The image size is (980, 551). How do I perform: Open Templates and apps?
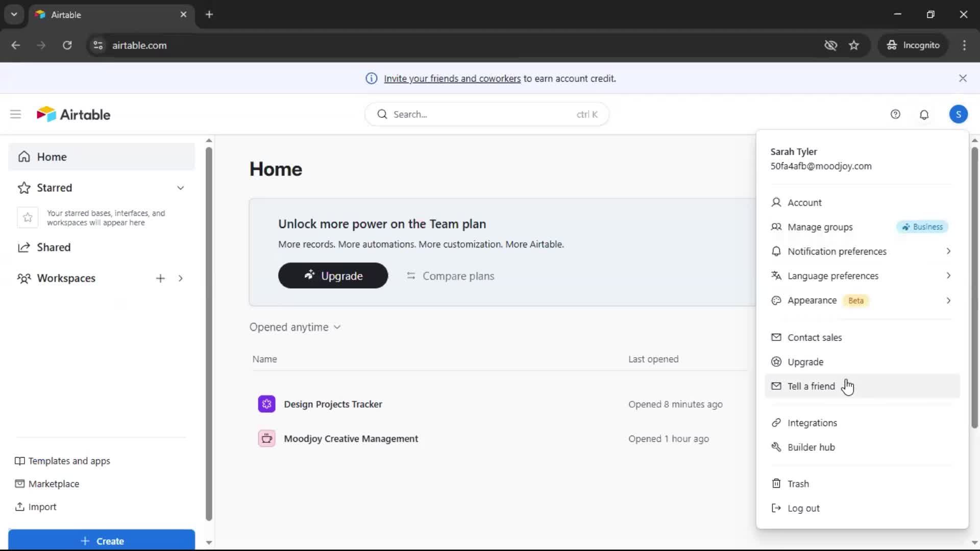point(62,461)
